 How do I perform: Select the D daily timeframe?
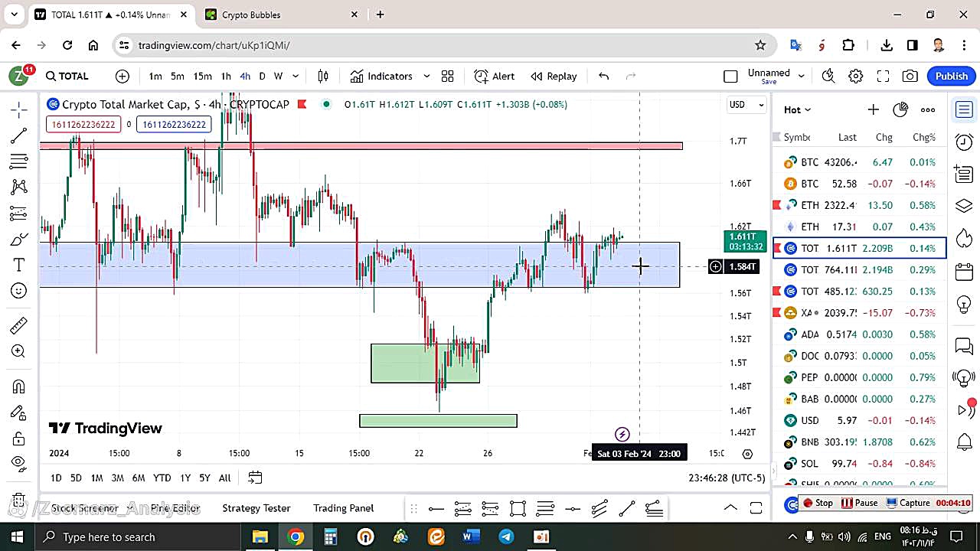click(262, 76)
